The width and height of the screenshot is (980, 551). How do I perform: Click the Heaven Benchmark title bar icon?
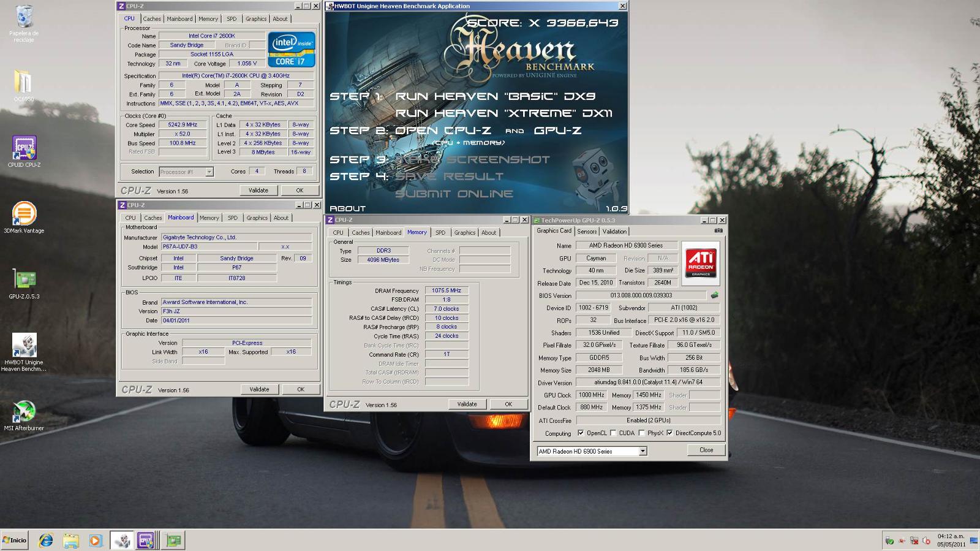[x=330, y=6]
